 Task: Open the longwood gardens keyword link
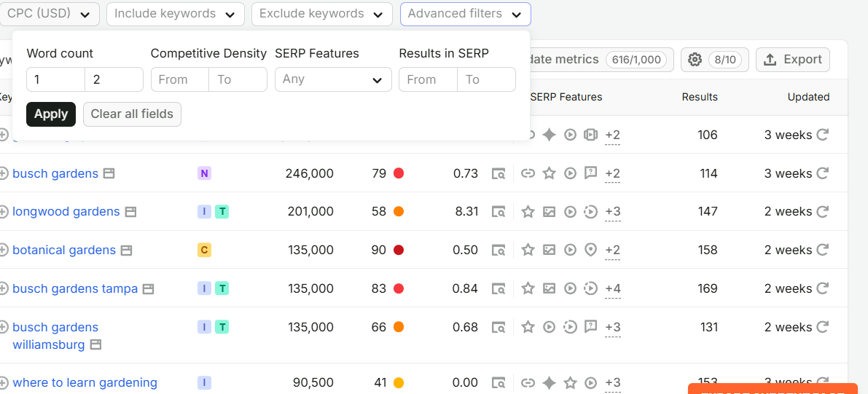pyautogui.click(x=66, y=211)
